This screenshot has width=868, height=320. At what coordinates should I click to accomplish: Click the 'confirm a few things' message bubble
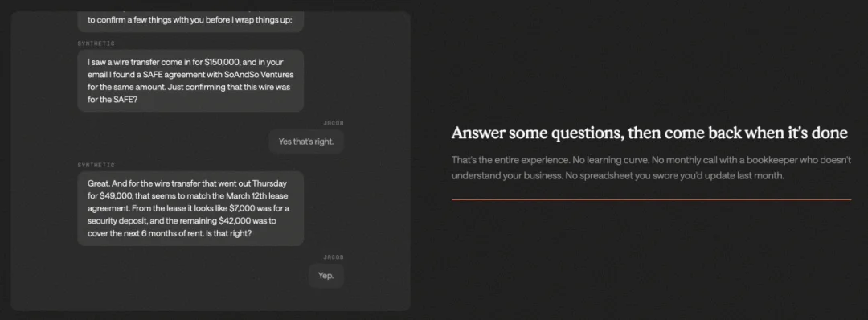(x=190, y=22)
